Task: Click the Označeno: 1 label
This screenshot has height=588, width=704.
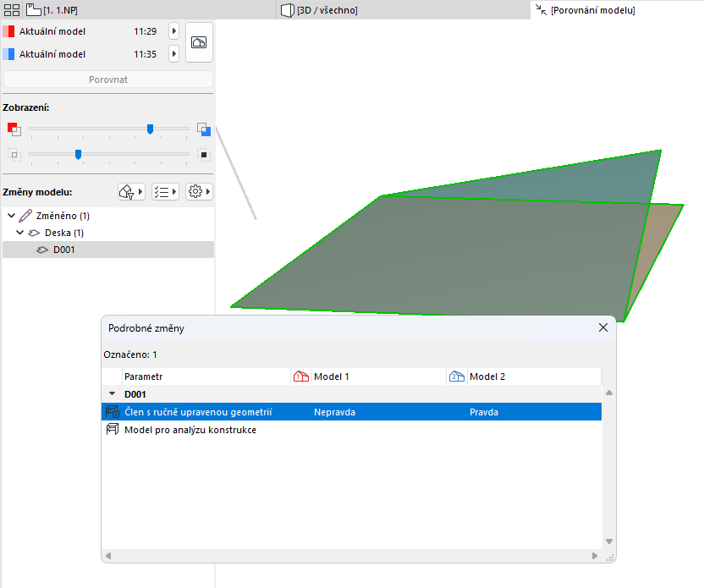Action: [130, 354]
